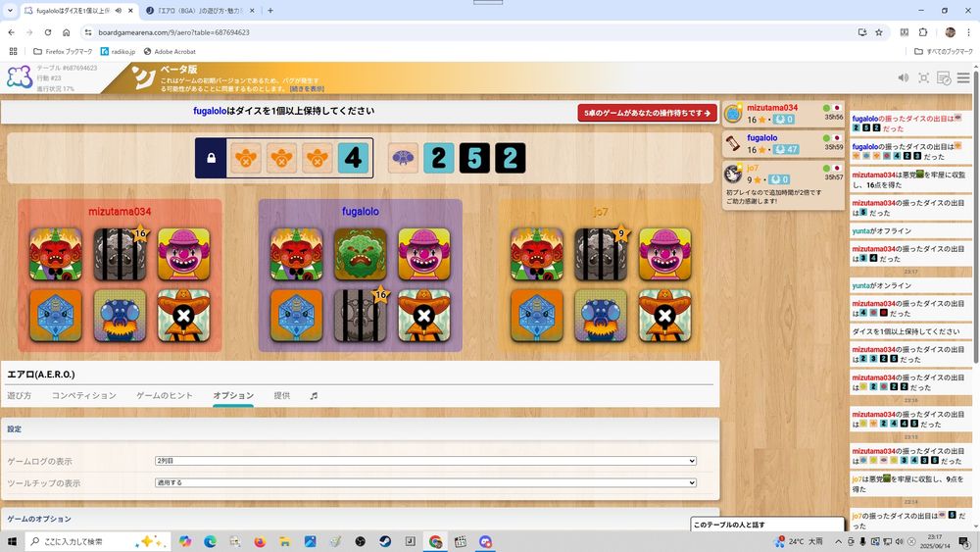Open the tab search chevron in Chrome

click(x=10, y=11)
